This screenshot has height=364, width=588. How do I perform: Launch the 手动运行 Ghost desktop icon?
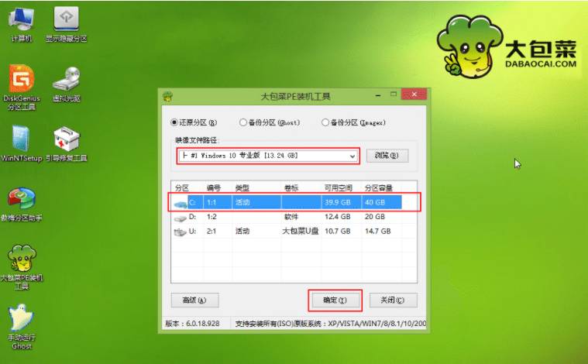(21, 320)
